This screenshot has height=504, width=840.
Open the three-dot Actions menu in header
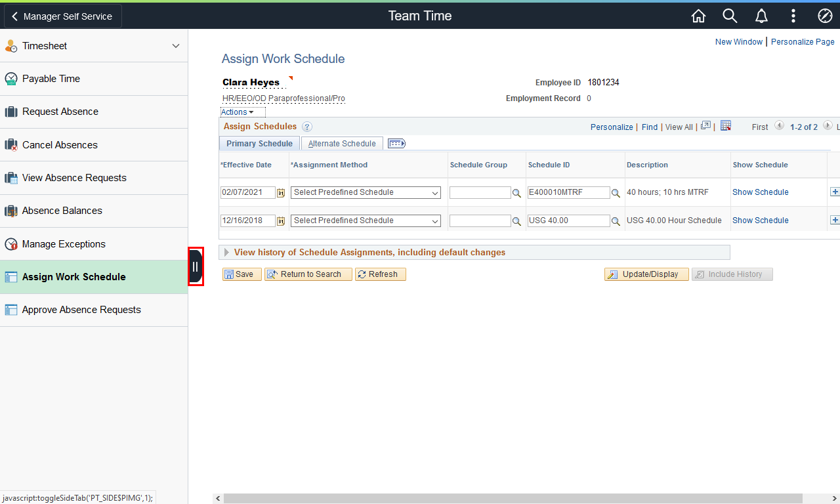pos(793,16)
